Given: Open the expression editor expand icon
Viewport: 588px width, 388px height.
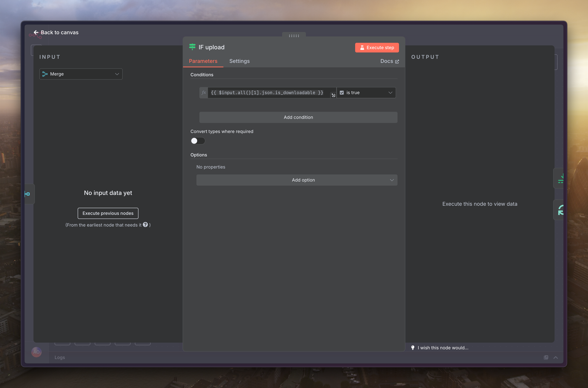Looking at the screenshot, I should 333,95.
